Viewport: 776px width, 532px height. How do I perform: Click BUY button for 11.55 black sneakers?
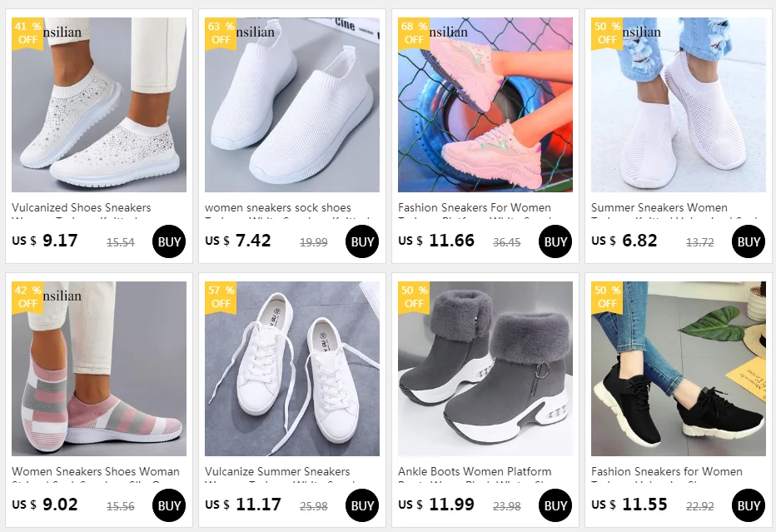[749, 505]
